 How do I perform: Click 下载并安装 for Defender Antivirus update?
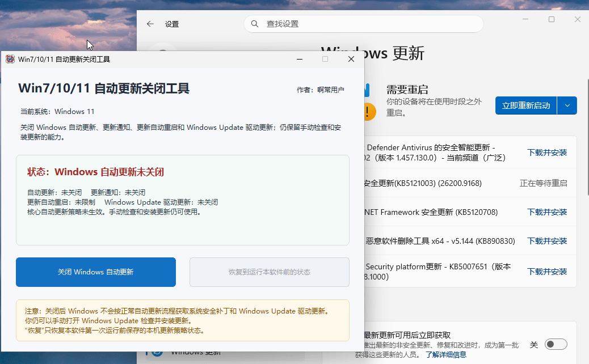(x=547, y=153)
